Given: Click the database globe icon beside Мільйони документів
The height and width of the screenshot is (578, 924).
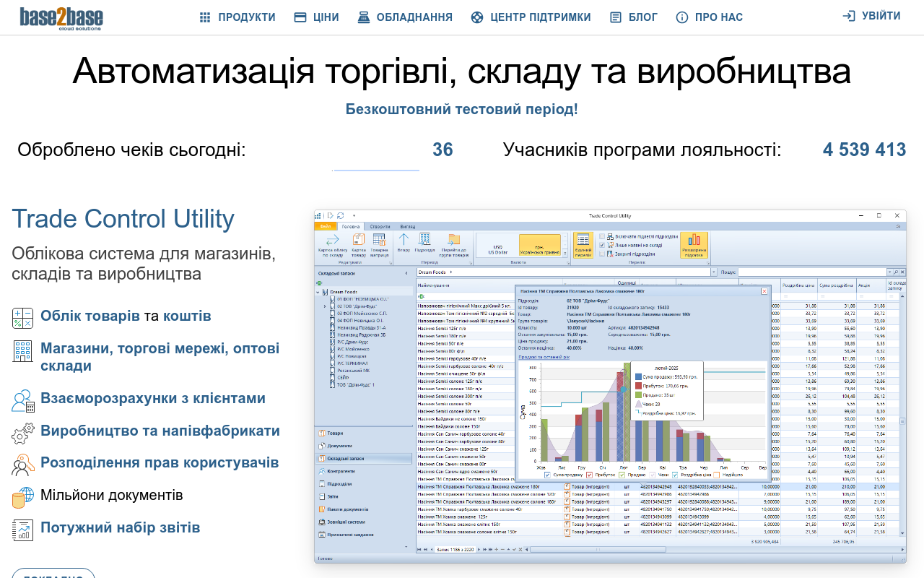Looking at the screenshot, I should tap(23, 498).
